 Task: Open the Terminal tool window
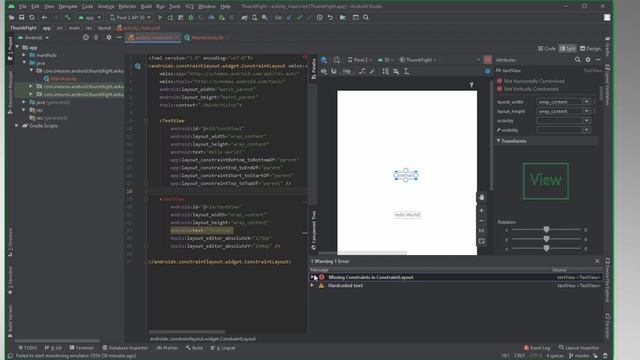click(81, 348)
